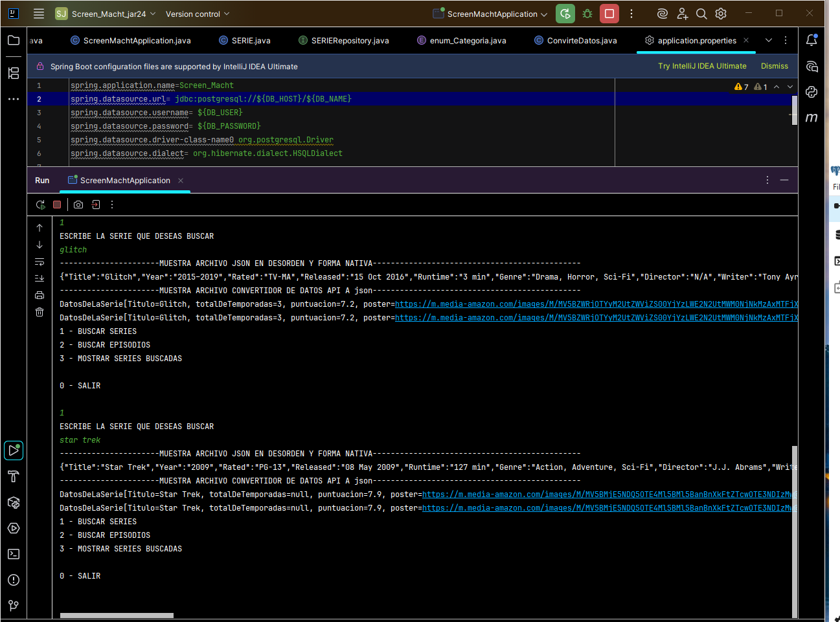Go to next highlighted problem arrow
Viewport: 840px width, 622px height.
790,87
